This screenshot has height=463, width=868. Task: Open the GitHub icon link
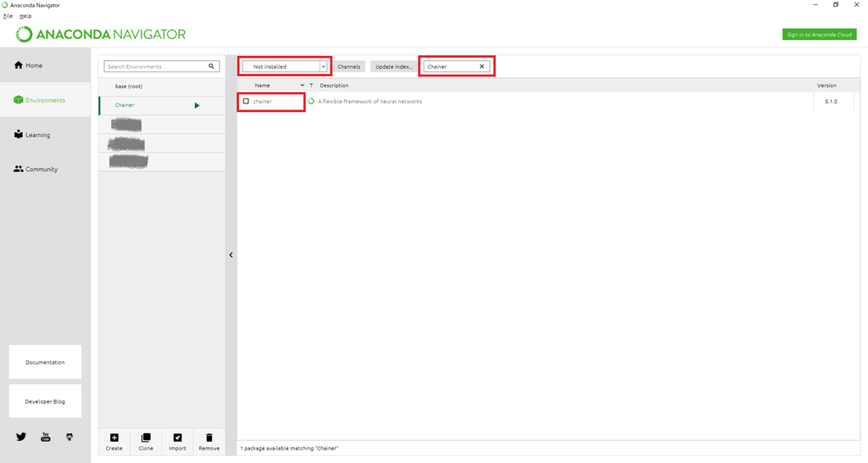(x=70, y=437)
